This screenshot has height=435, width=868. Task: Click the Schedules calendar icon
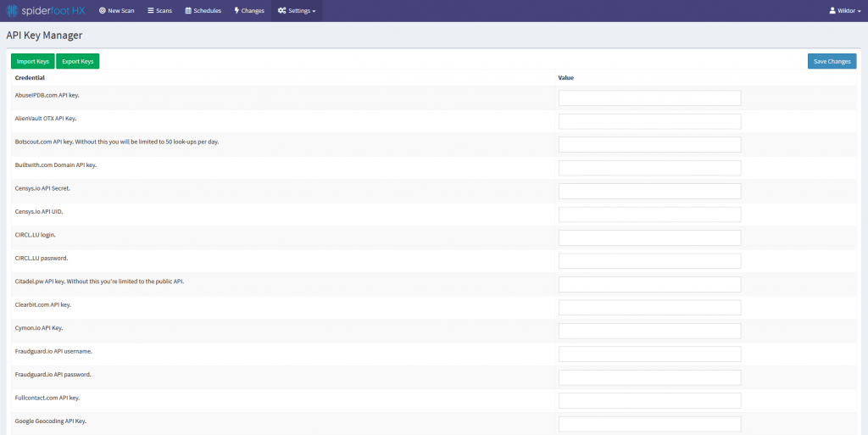click(188, 10)
